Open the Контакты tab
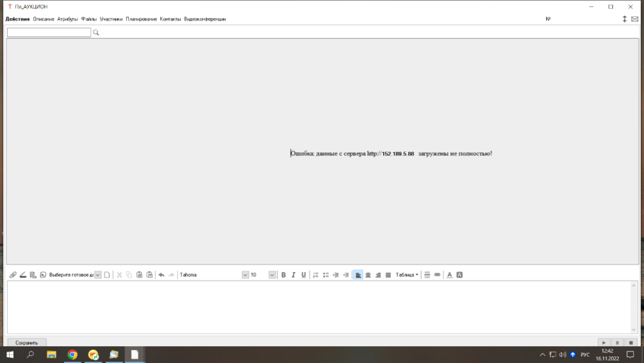 171,19
